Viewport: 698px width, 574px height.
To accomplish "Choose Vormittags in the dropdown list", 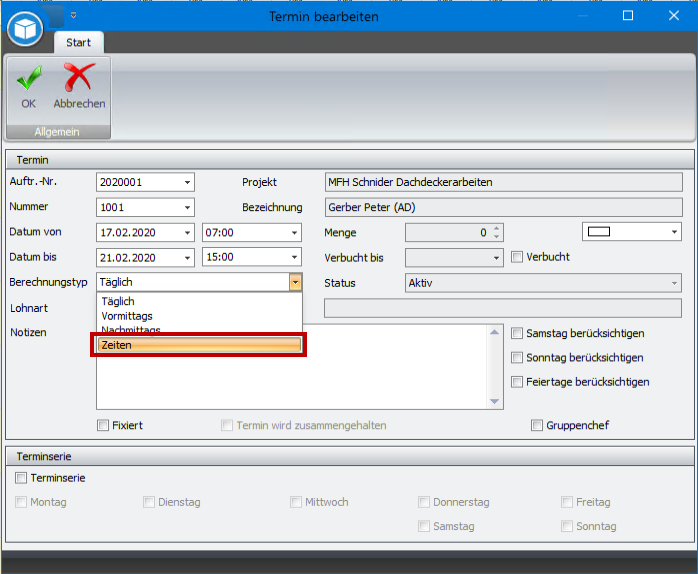I will tap(199, 316).
